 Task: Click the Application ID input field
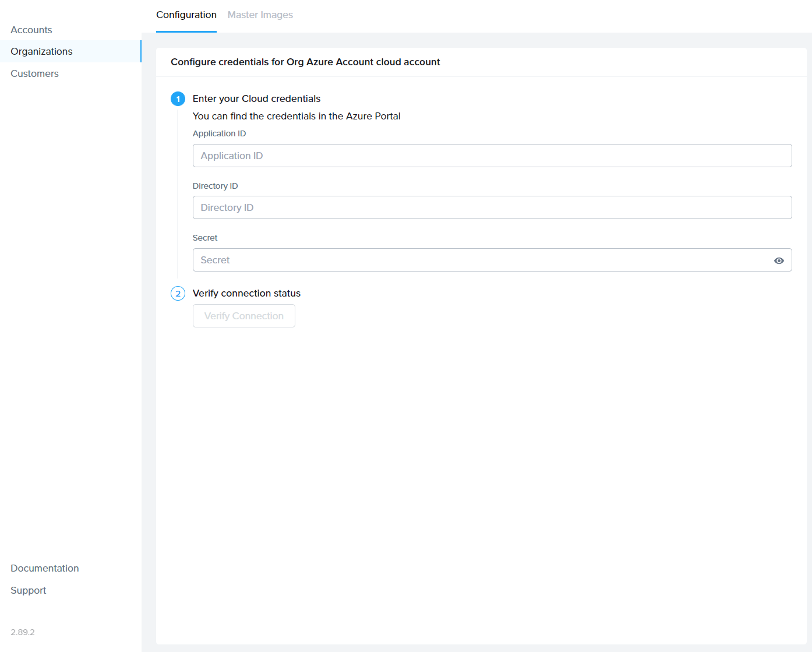[492, 156]
